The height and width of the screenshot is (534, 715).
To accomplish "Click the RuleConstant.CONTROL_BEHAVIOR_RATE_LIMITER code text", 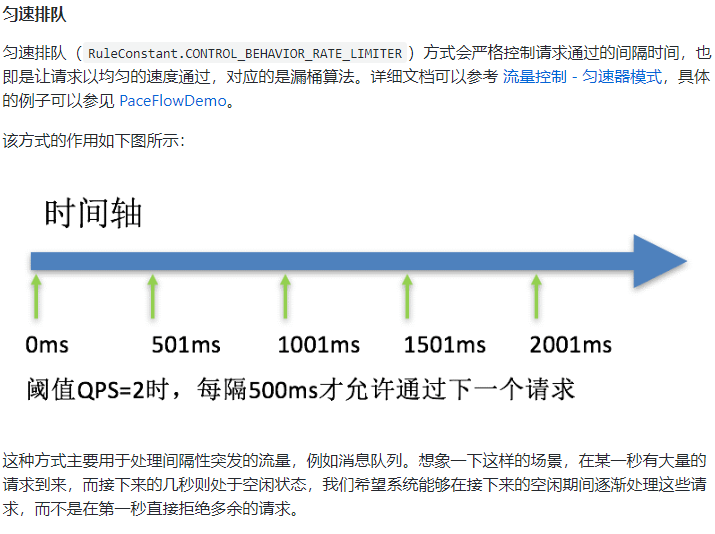I will tap(245, 53).
